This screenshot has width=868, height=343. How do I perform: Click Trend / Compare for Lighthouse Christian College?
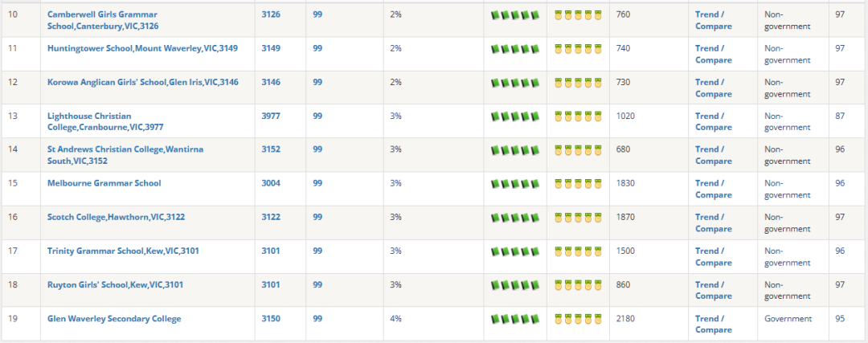coord(714,122)
